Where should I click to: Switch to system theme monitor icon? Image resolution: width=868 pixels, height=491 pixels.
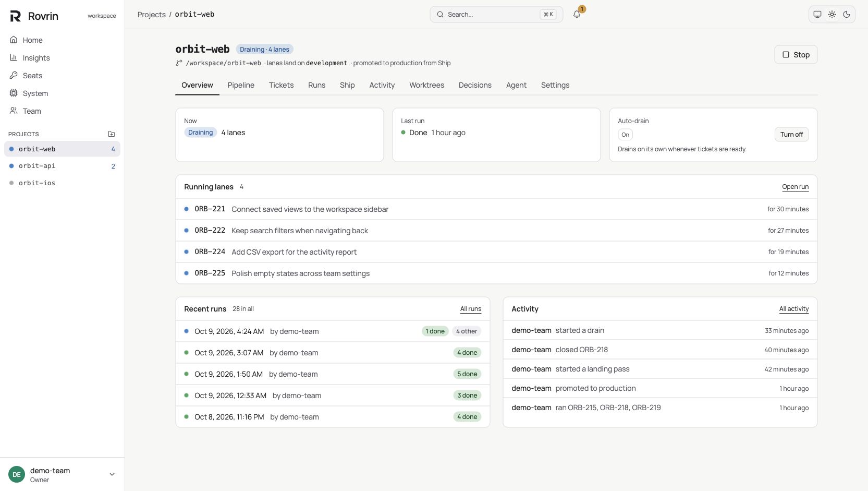click(x=817, y=15)
